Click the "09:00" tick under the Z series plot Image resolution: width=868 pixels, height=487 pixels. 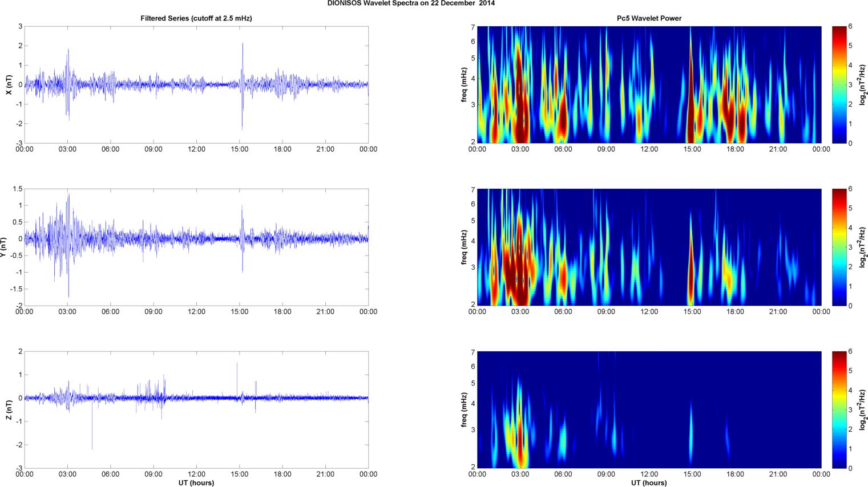click(x=154, y=474)
